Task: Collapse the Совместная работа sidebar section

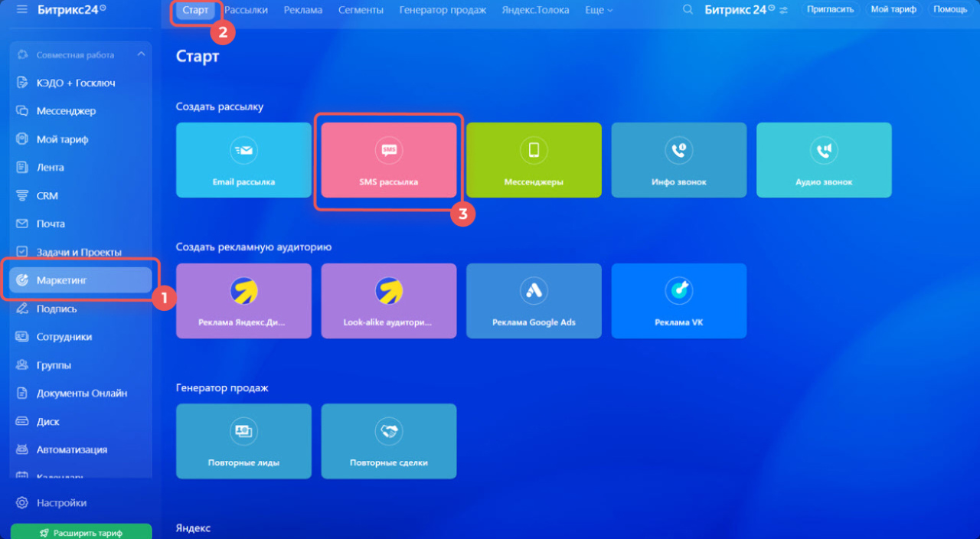Action: [140, 54]
